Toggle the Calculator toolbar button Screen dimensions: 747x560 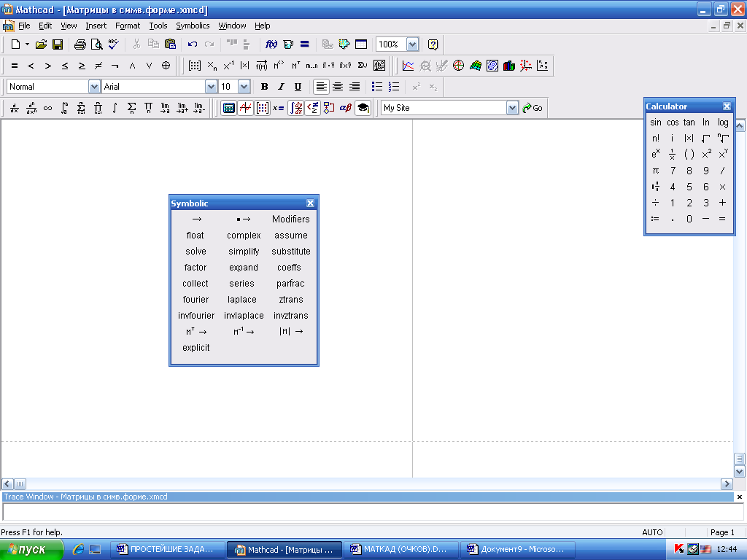coord(228,108)
